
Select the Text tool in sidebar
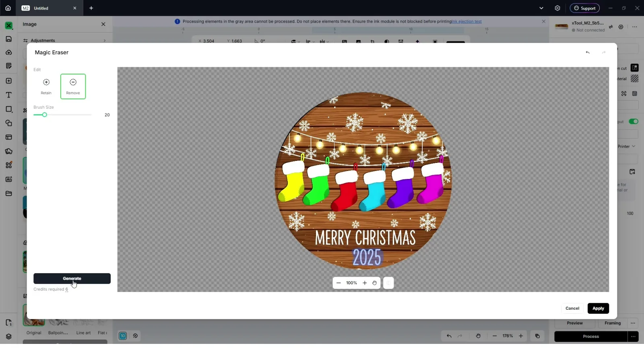point(8,95)
